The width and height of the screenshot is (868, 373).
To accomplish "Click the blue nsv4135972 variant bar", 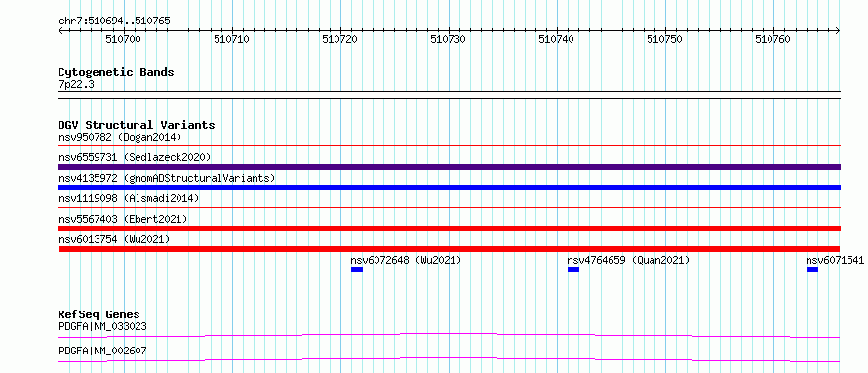I will [x=450, y=187].
